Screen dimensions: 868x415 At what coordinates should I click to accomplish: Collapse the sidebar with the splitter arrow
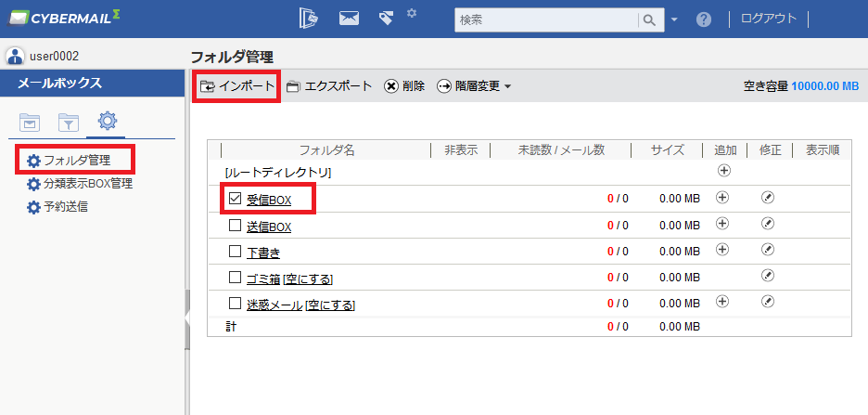pos(187,319)
